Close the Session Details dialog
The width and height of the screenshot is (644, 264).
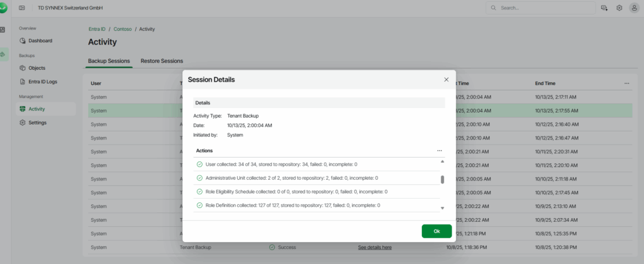[x=447, y=80]
